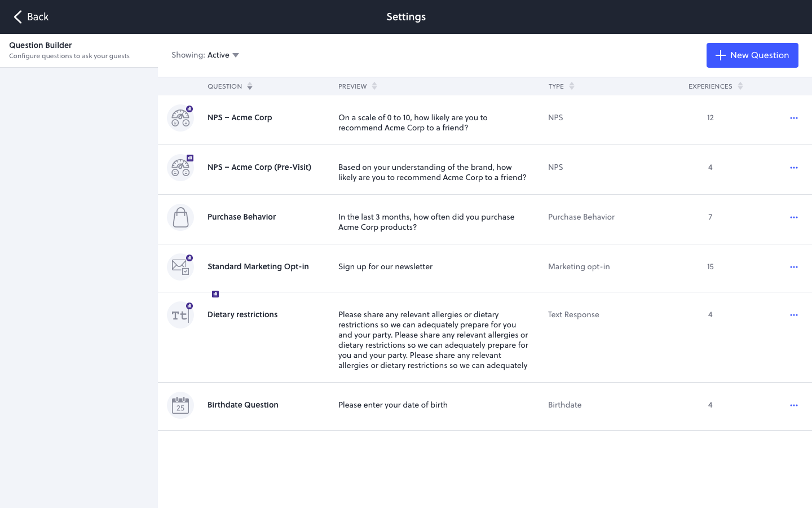This screenshot has height=508, width=812.
Task: Sort the table by QUESTION column
Action: coord(249,86)
